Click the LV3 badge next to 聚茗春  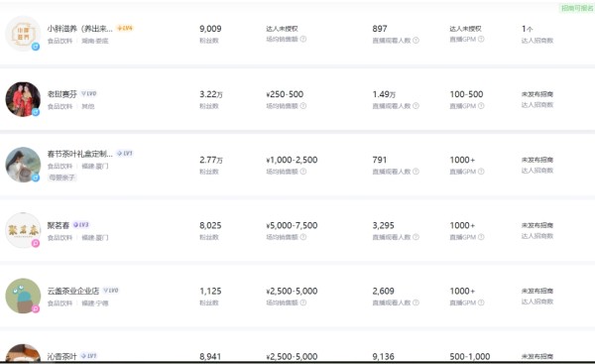point(81,225)
